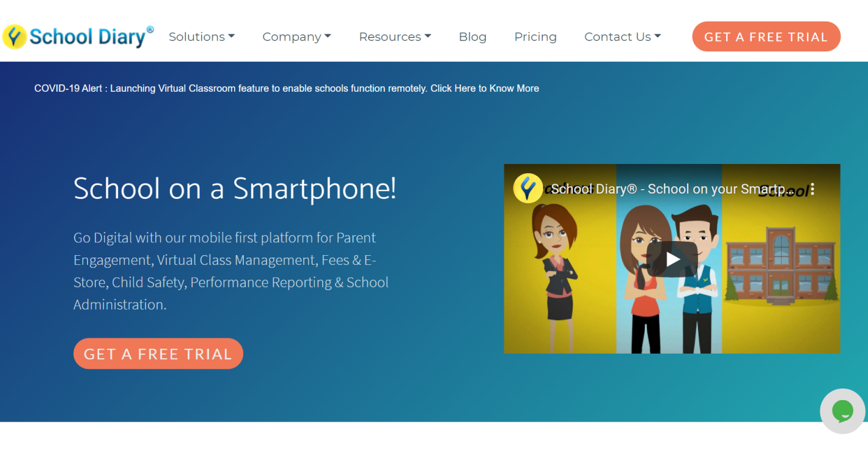Click the yellow School Diary logo icon

point(15,37)
